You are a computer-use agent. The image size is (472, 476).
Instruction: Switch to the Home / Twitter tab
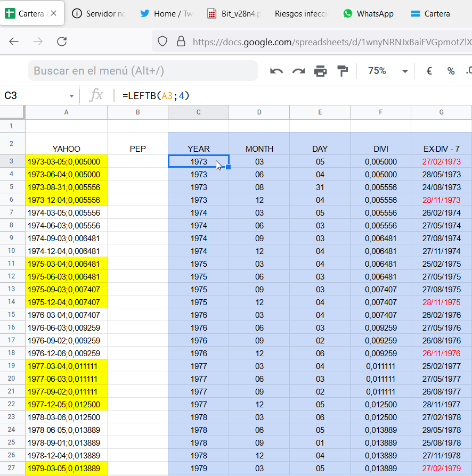coord(165,14)
